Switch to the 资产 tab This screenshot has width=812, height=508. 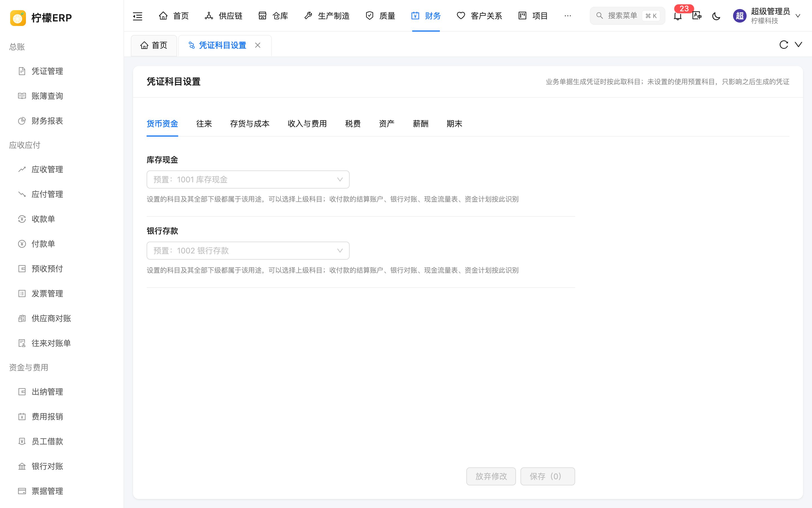coord(387,124)
